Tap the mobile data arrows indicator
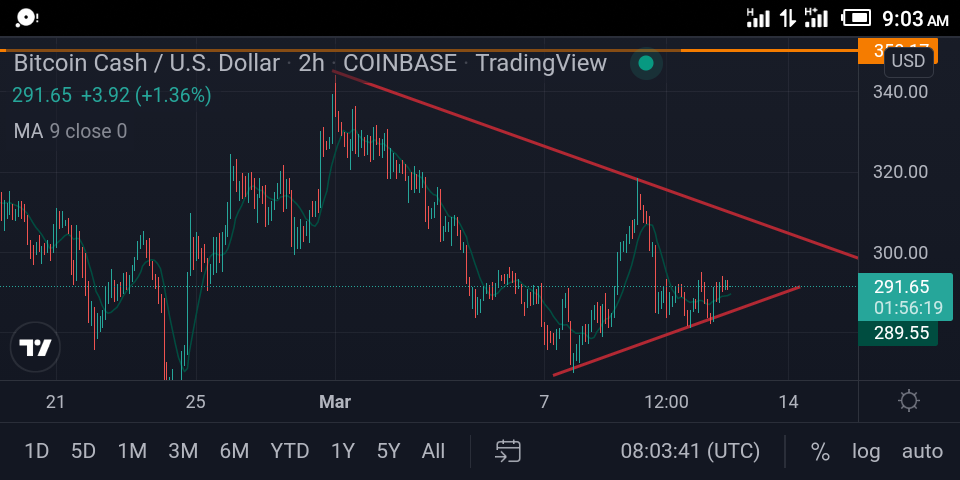The width and height of the screenshot is (960, 480). (x=787, y=18)
